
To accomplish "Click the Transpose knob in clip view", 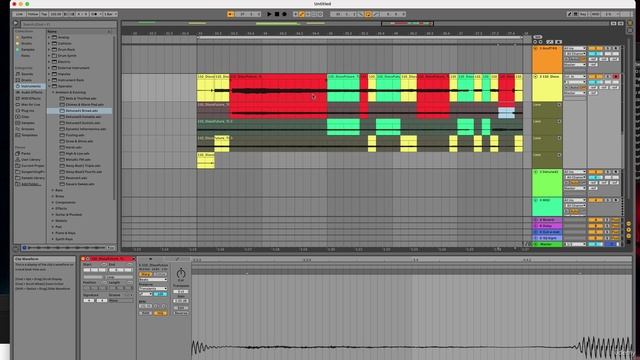I will pyautogui.click(x=181, y=273).
